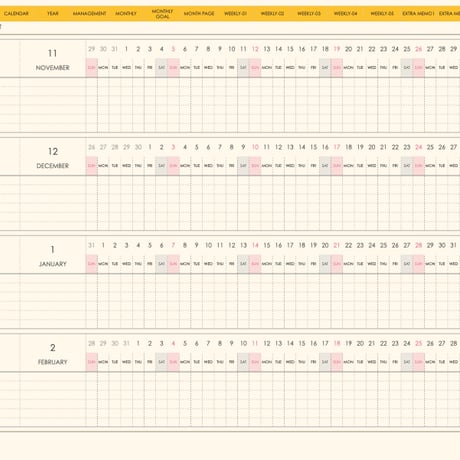
Task: Click the NOVEMBER month label
Action: pyautogui.click(x=53, y=68)
